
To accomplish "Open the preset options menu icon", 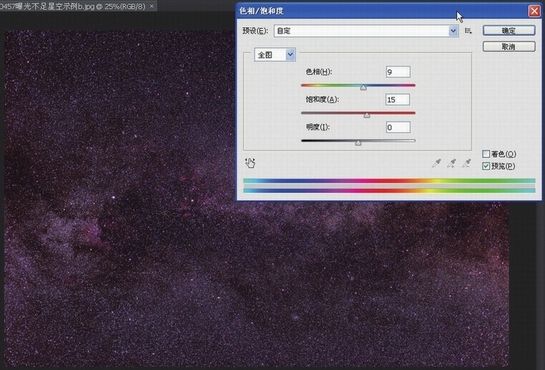I will pyautogui.click(x=468, y=31).
